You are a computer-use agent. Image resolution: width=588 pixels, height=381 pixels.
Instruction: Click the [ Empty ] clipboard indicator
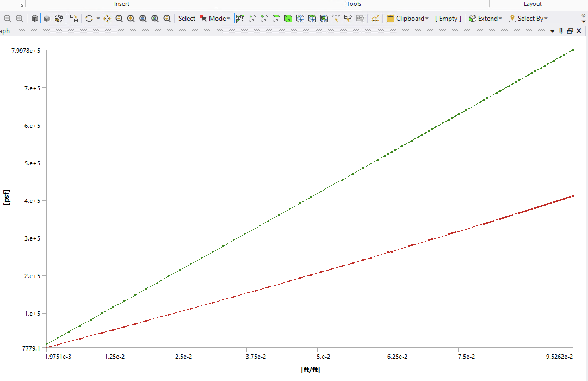click(x=448, y=19)
